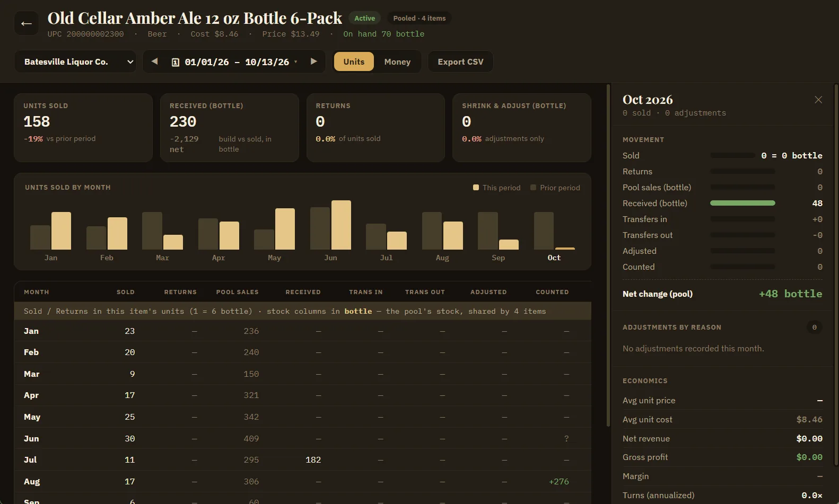Click the Shrink & Adjust summary card
This screenshot has width=839, height=504.
click(522, 128)
